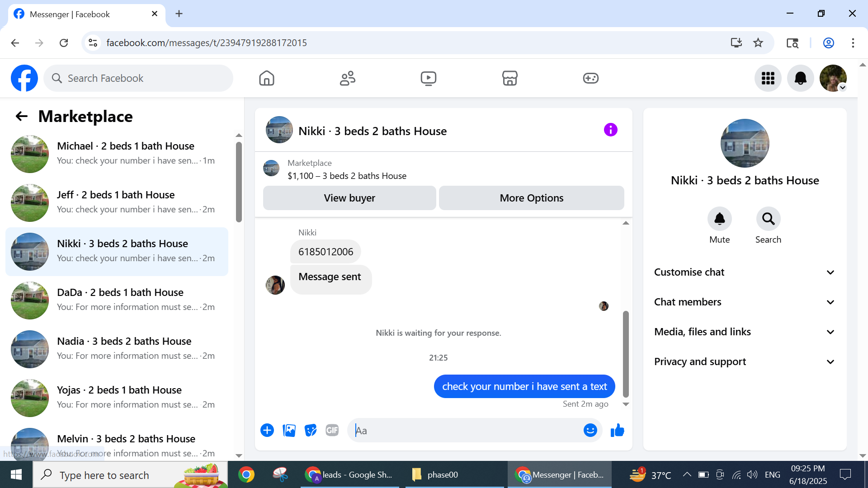
Task: Click the chat scroll up arrow
Action: (626, 223)
